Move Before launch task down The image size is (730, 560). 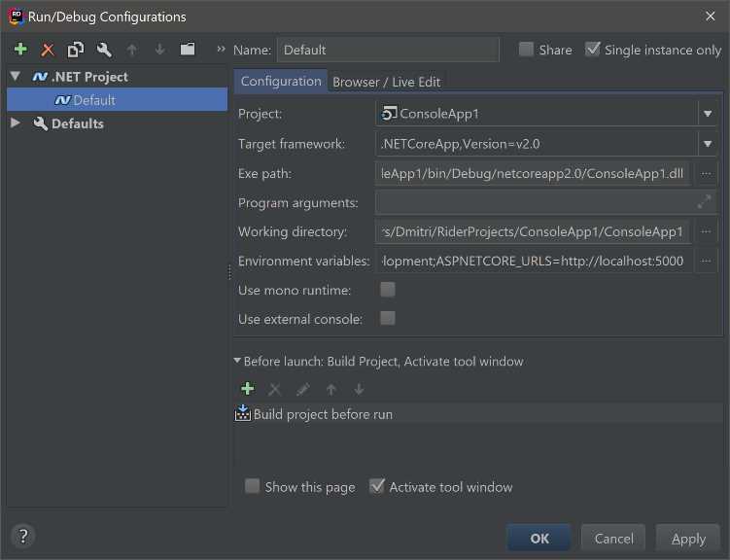point(359,389)
